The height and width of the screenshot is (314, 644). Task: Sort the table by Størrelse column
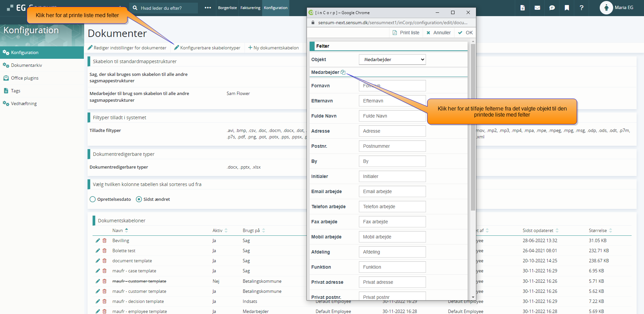(x=598, y=230)
